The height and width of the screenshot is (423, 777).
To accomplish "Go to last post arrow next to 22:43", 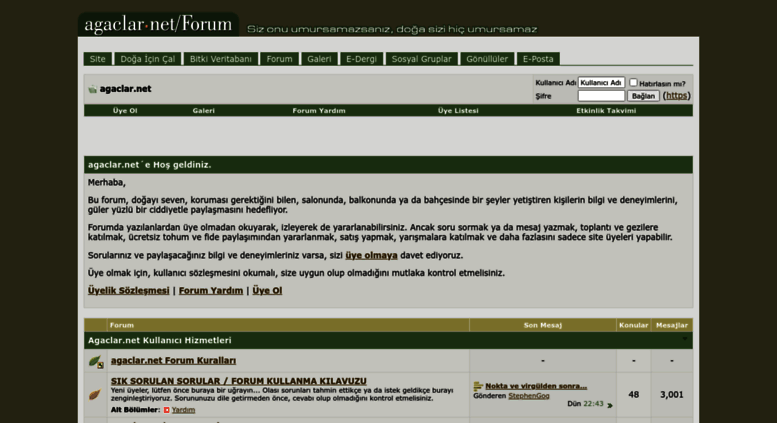I will (610, 405).
